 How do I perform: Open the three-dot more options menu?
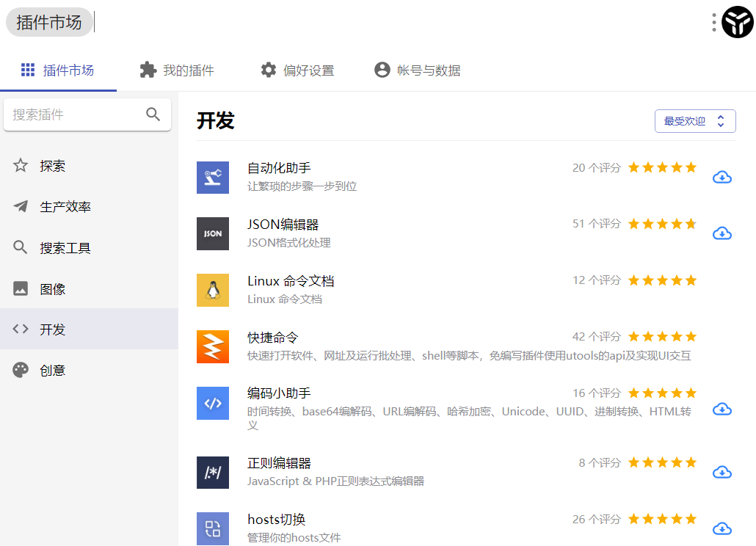pyautogui.click(x=714, y=22)
